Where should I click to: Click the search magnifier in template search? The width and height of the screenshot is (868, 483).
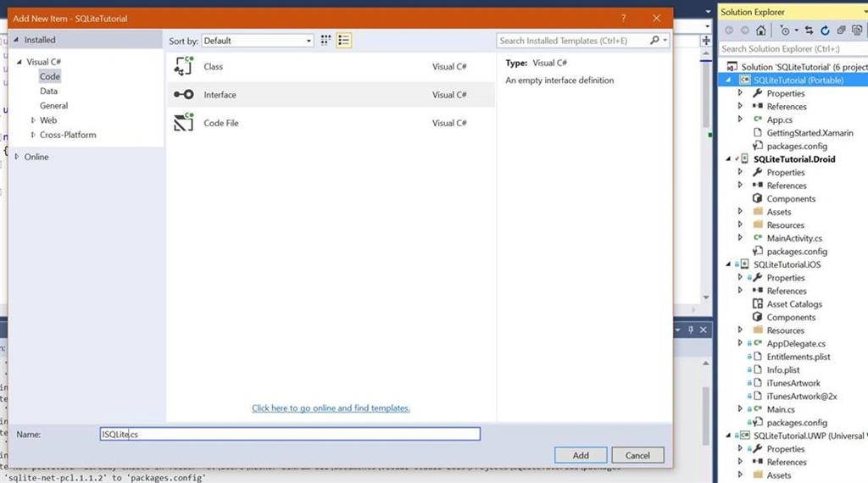(x=654, y=41)
